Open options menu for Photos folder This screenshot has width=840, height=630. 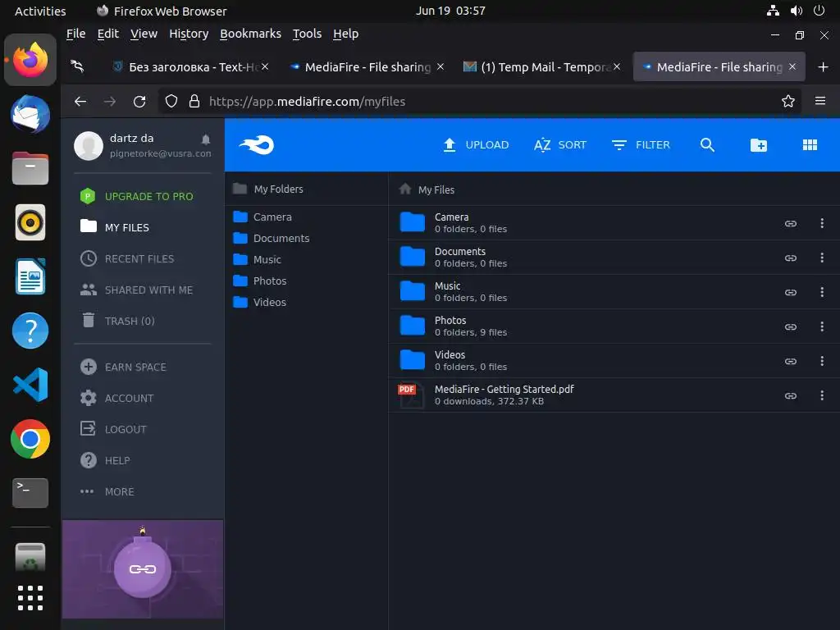point(822,326)
